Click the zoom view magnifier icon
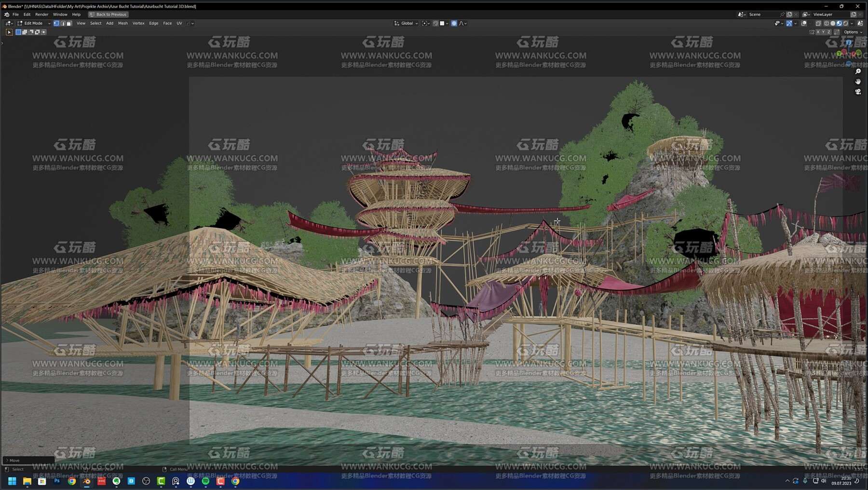The image size is (868, 490). pyautogui.click(x=858, y=71)
